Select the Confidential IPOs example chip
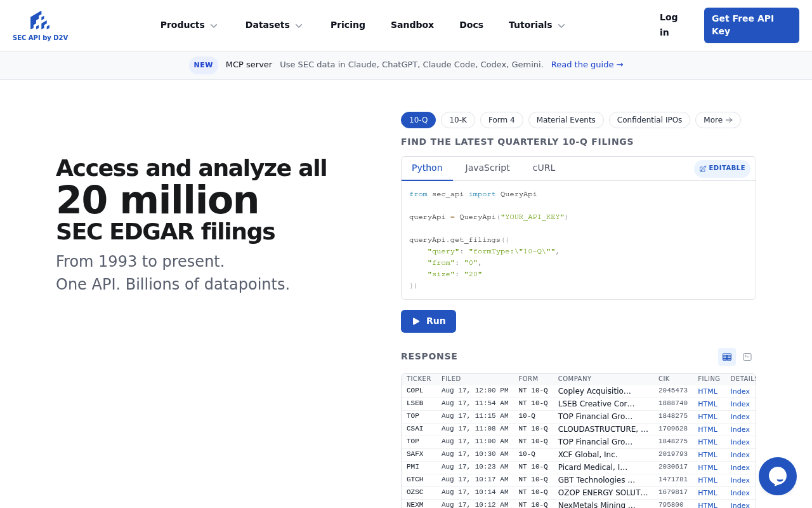 click(650, 120)
